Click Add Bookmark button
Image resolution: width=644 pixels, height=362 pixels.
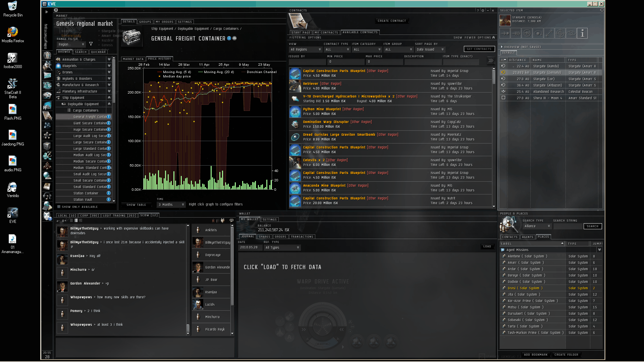(536, 355)
